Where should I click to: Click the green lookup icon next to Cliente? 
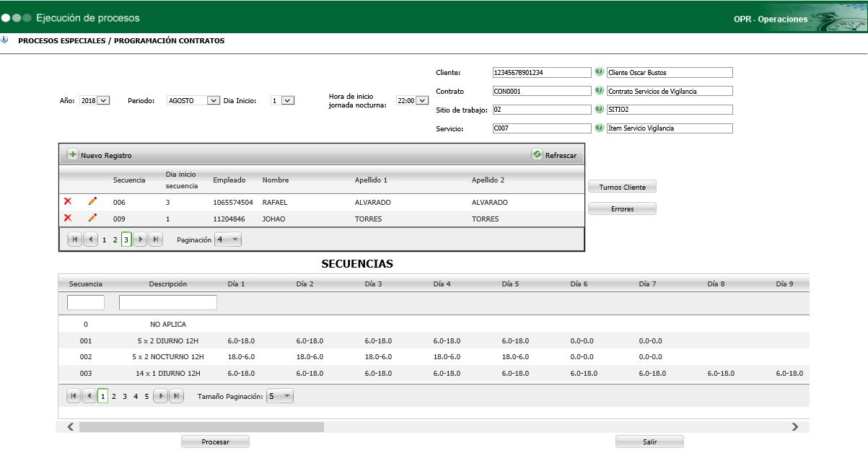[599, 72]
